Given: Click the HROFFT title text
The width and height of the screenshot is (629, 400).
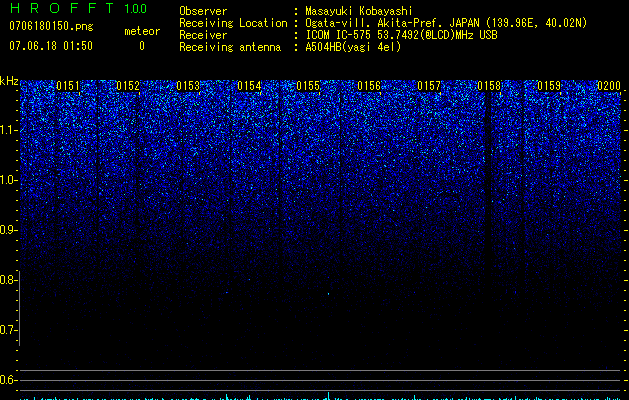Looking at the screenshot, I should pyautogui.click(x=62, y=8).
